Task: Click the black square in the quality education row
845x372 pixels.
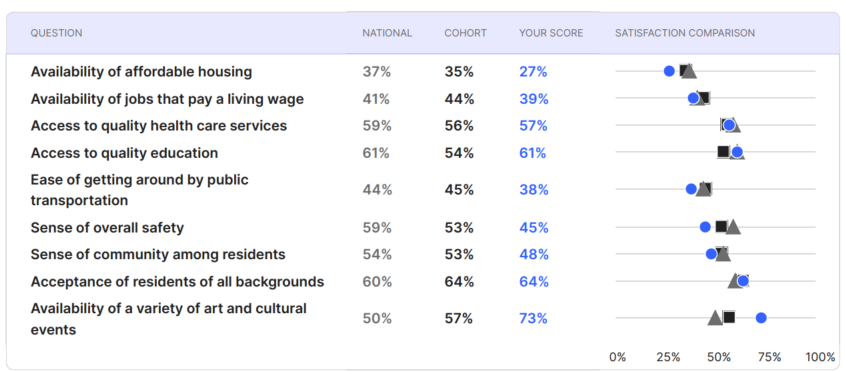Action: [723, 152]
